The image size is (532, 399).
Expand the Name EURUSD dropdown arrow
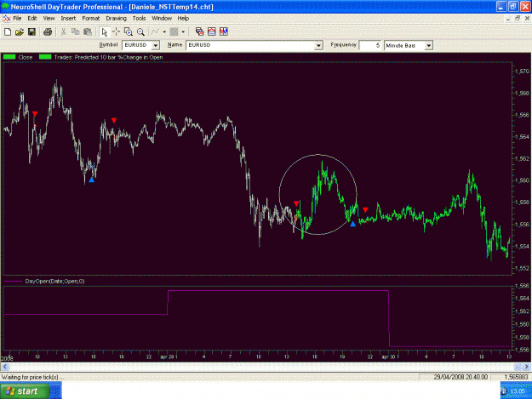pyautogui.click(x=318, y=45)
